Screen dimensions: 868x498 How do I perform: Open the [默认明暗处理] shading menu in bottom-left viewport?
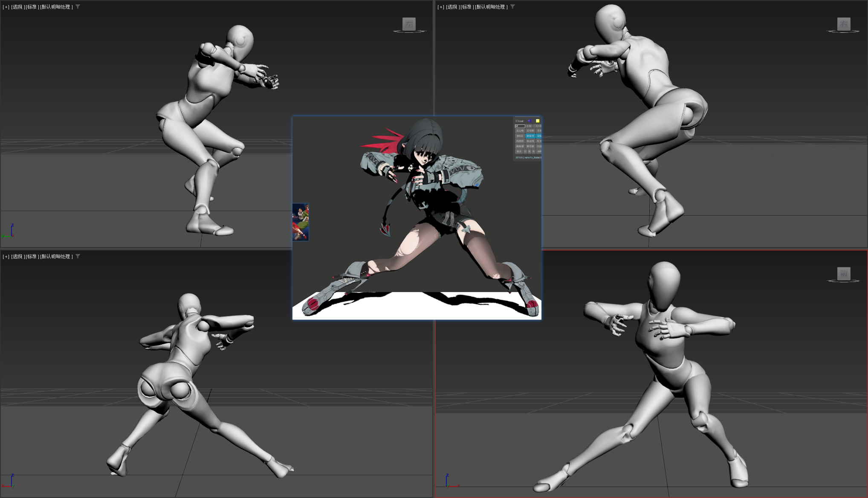click(x=56, y=256)
